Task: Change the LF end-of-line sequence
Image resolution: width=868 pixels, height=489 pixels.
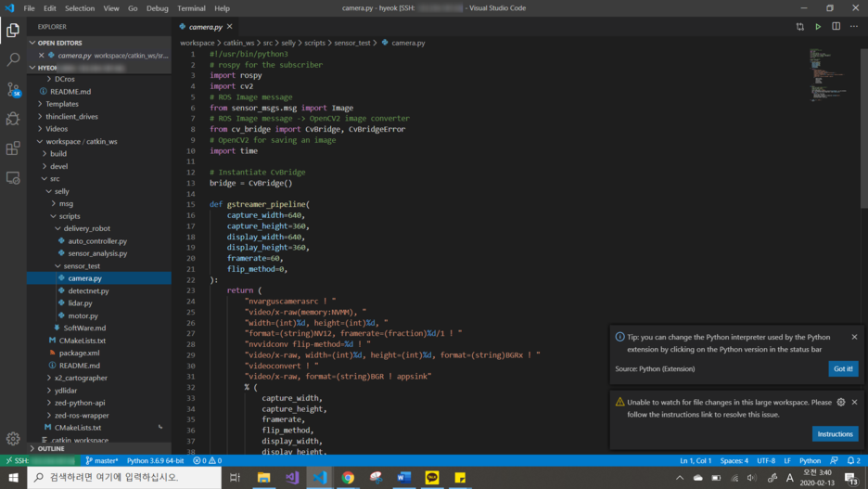Action: point(787,461)
